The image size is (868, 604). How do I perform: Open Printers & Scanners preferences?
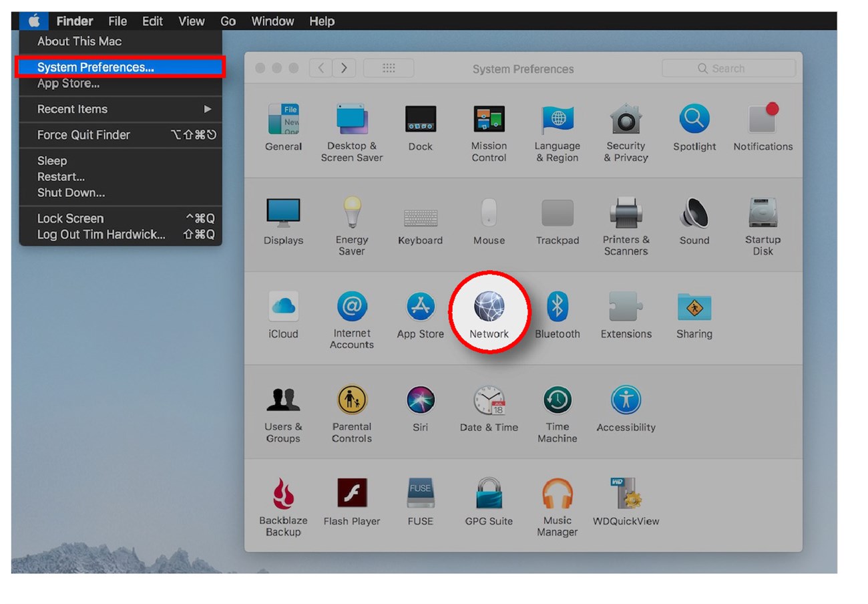click(626, 226)
